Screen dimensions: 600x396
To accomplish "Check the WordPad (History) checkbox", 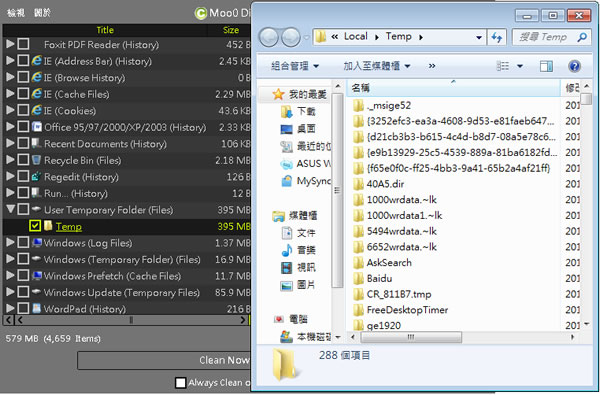I will (23, 308).
